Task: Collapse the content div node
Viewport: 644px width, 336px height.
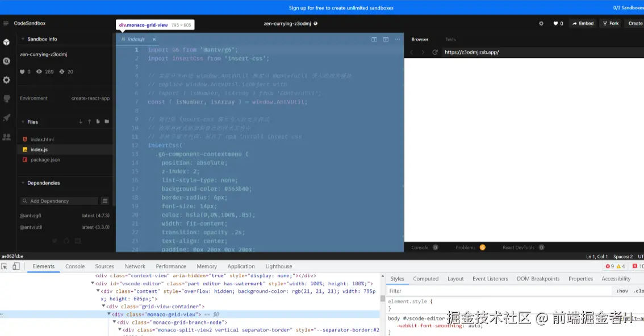Action: click(x=98, y=291)
